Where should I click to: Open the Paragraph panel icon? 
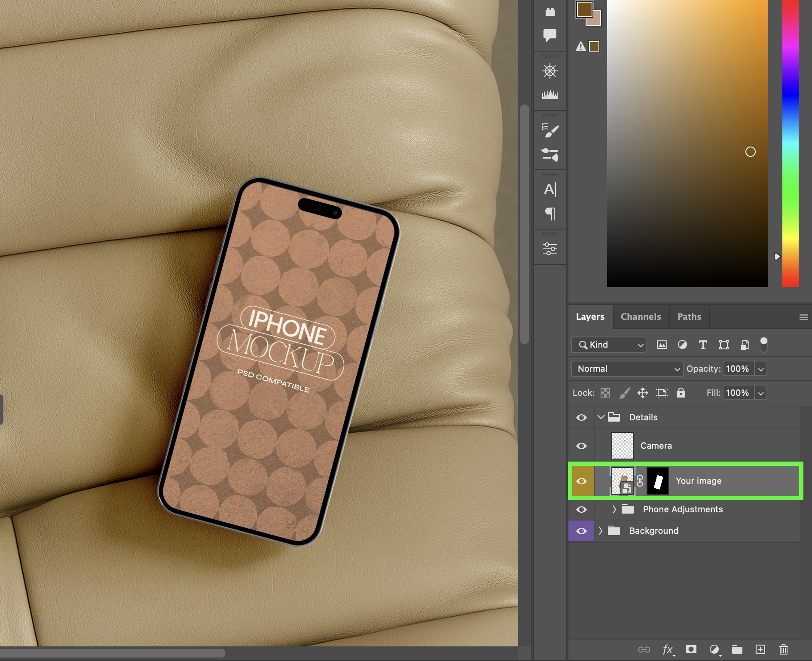tap(550, 214)
